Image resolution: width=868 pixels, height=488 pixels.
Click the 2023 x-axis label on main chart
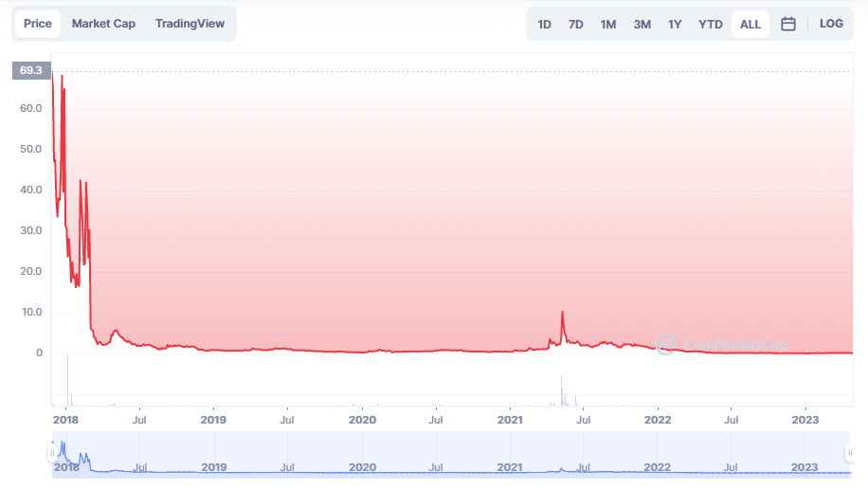point(805,420)
